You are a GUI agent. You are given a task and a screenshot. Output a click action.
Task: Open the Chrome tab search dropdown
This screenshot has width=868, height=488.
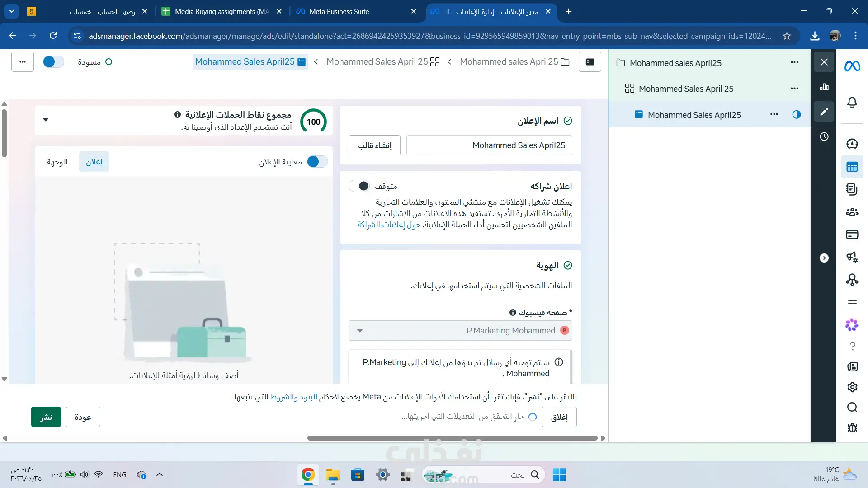pos(12,11)
